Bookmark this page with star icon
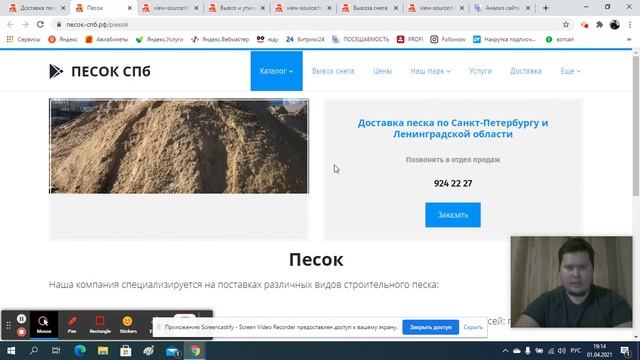The image size is (640, 360). (566, 24)
